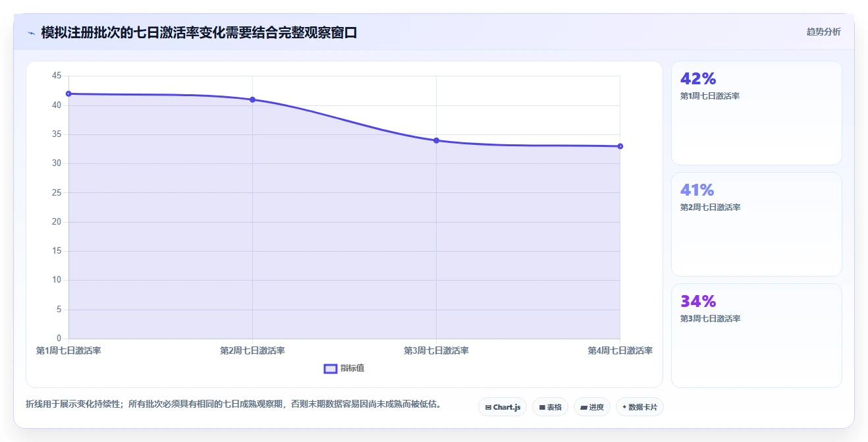Click the week 3 data point on line
Screen dimensions: 868x442
point(436,140)
